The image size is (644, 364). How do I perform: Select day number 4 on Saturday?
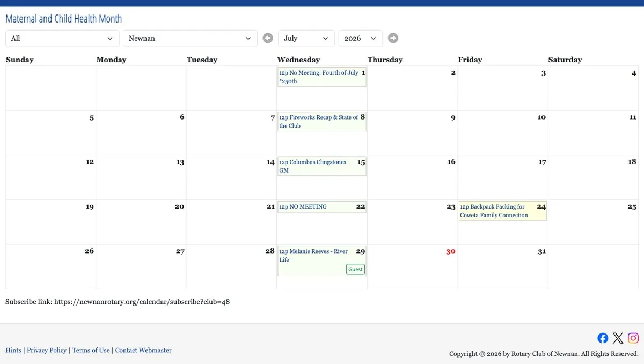point(634,73)
